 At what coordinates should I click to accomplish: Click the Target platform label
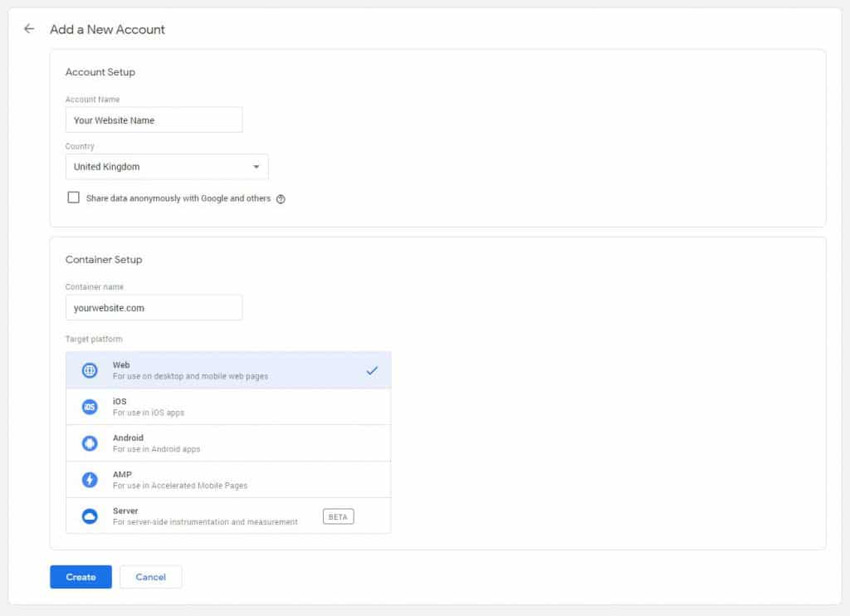94,339
